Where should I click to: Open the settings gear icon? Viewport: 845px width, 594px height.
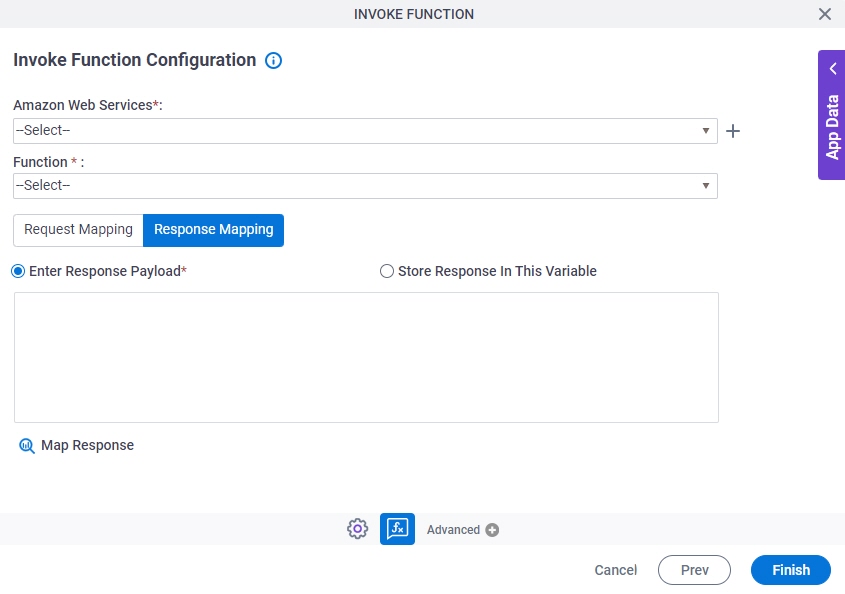click(357, 529)
